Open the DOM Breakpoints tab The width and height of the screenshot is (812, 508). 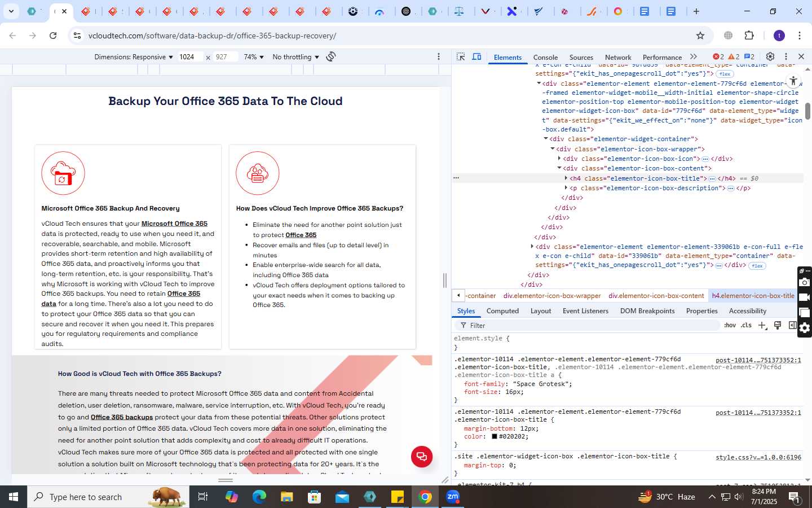pyautogui.click(x=647, y=311)
